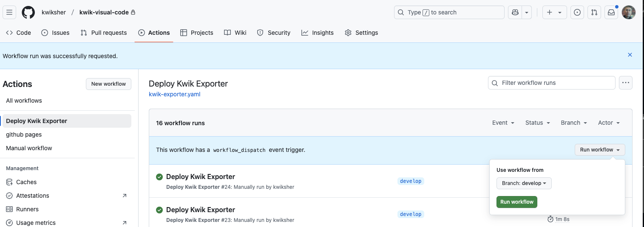Click develop branch label on run #24
The width and height of the screenshot is (644, 227).
[411, 181]
